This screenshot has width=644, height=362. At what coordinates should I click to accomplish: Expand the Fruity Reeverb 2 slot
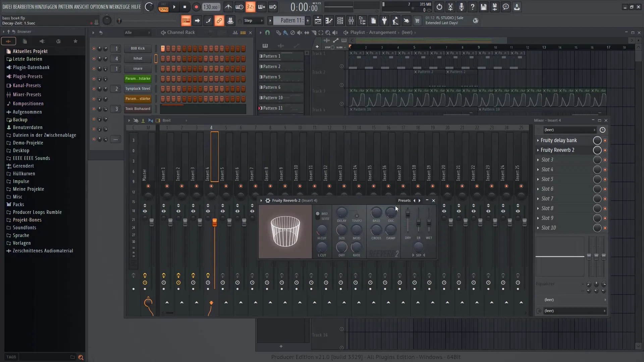538,150
